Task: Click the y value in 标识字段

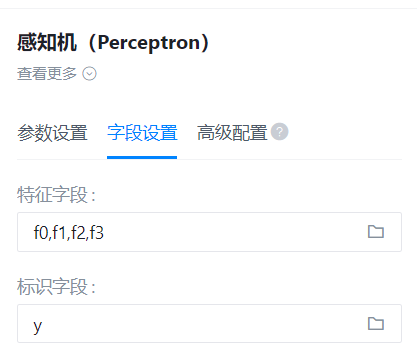Action: (x=38, y=326)
